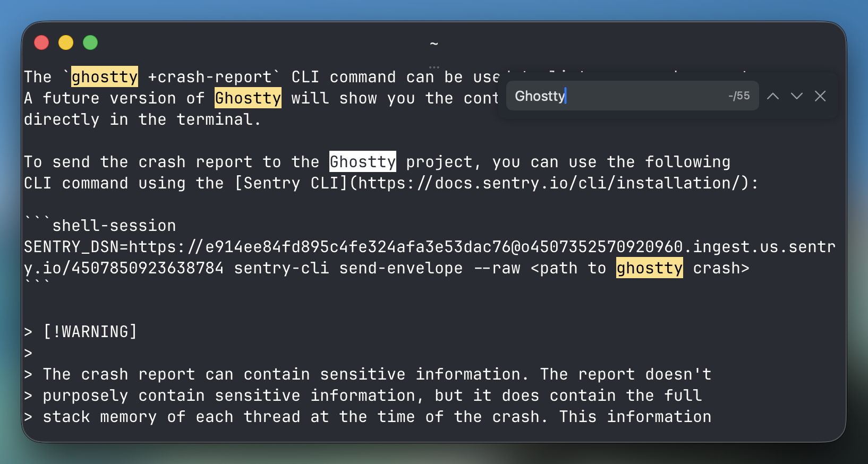This screenshot has width=868, height=464.
Task: Click the tilde window title
Action: click(434, 44)
